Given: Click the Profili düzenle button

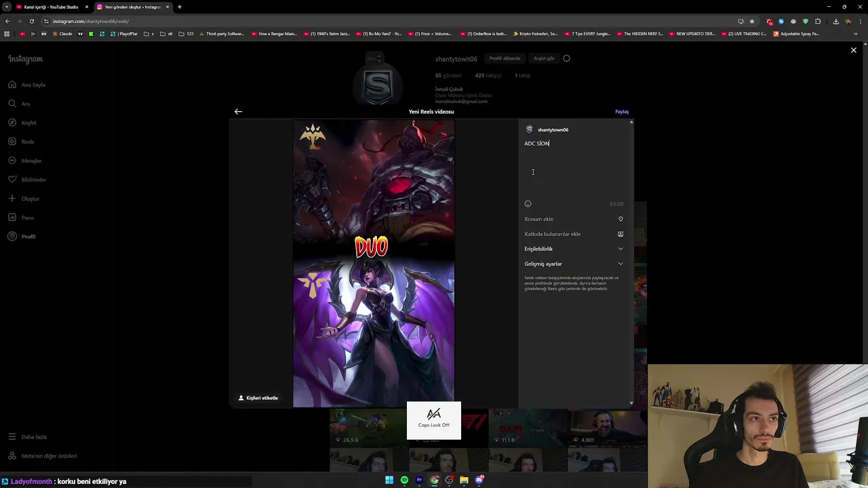Looking at the screenshot, I should [505, 58].
